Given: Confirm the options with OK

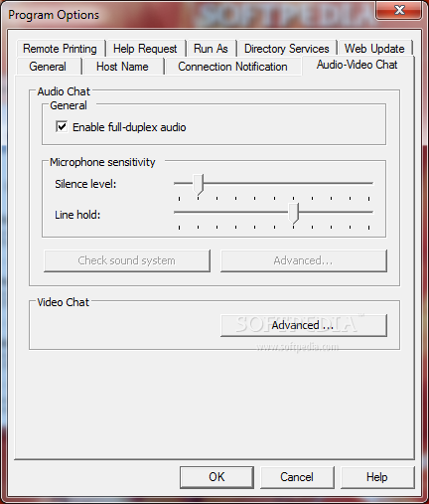Looking at the screenshot, I should [x=216, y=477].
